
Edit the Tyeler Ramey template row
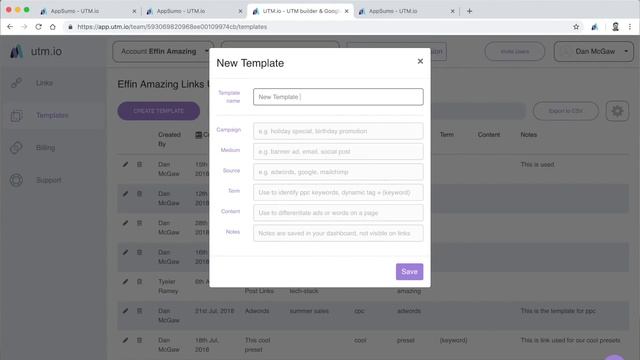point(125,282)
